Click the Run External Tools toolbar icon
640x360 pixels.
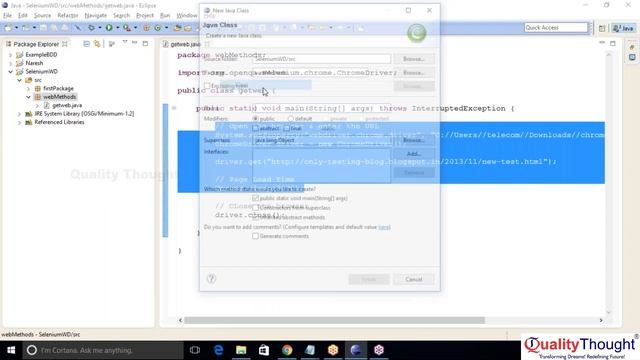(x=127, y=28)
